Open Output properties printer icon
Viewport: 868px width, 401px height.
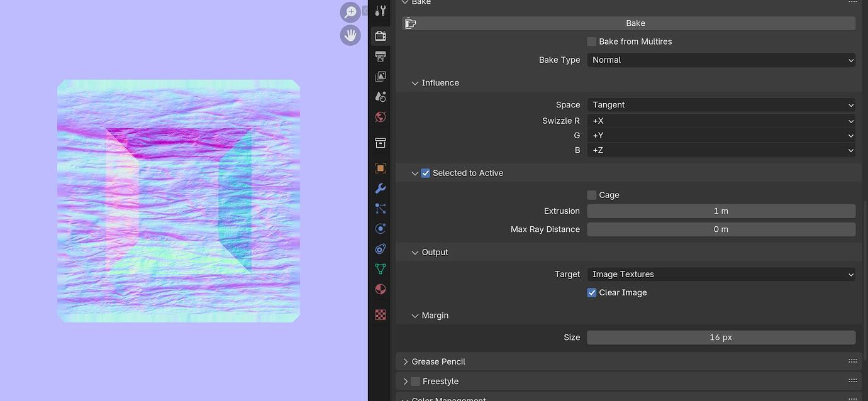380,57
